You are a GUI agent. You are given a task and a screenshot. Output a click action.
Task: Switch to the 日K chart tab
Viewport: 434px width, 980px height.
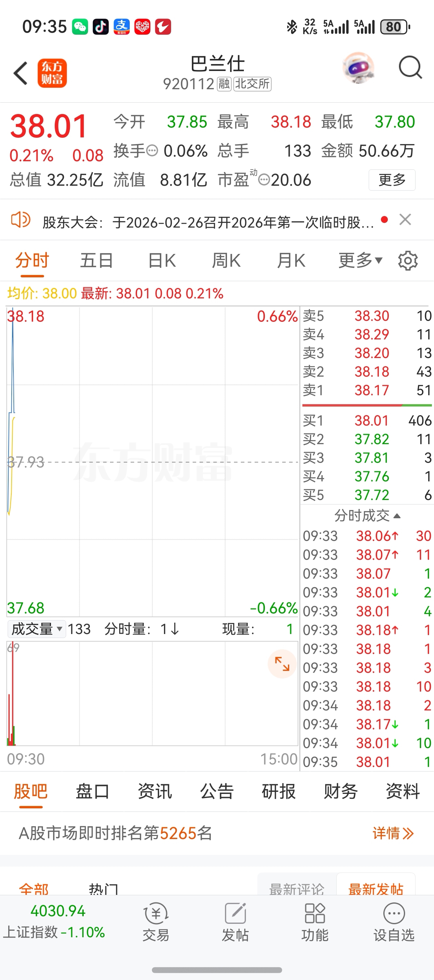click(162, 261)
